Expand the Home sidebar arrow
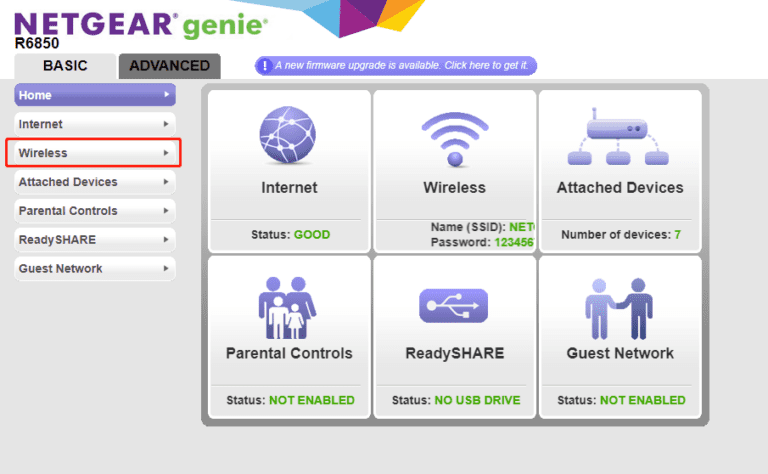768x474 pixels. tap(166, 95)
